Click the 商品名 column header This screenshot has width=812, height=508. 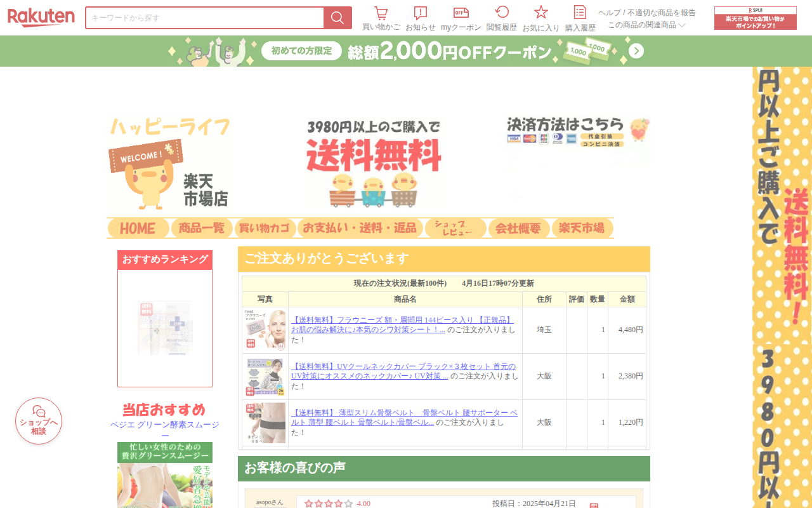point(405,299)
